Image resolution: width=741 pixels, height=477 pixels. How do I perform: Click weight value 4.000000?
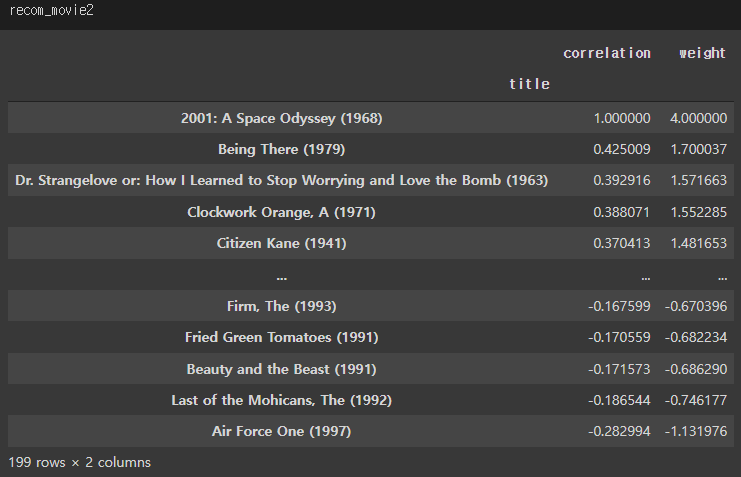698,118
